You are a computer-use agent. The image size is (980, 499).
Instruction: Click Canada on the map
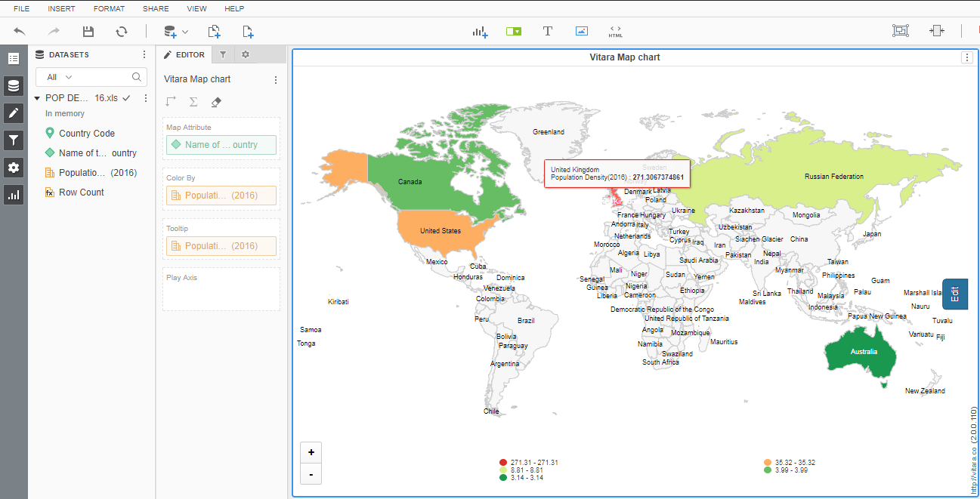(410, 182)
